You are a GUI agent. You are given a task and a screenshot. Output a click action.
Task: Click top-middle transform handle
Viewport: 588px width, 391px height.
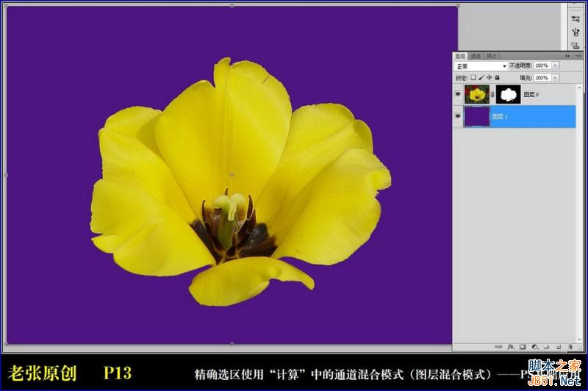[232, 6]
